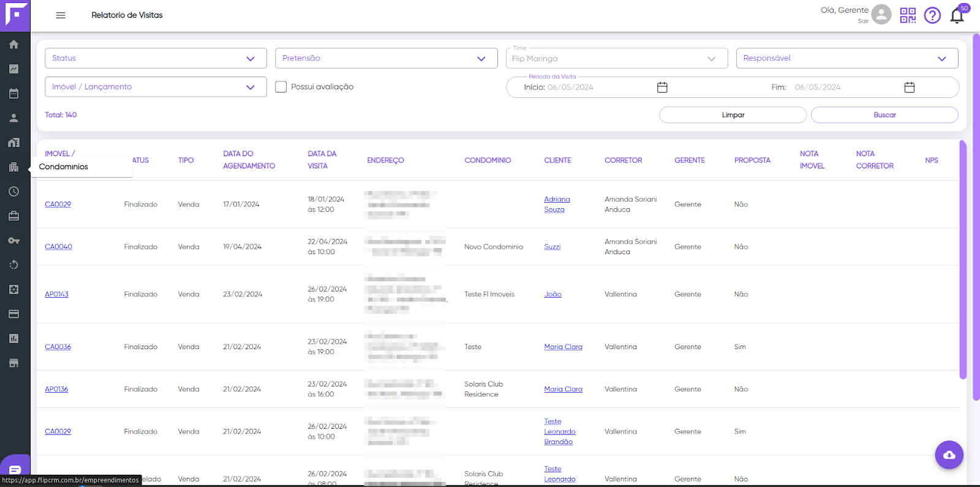Open the Time dropdown showing Flip Maringá

(x=617, y=58)
